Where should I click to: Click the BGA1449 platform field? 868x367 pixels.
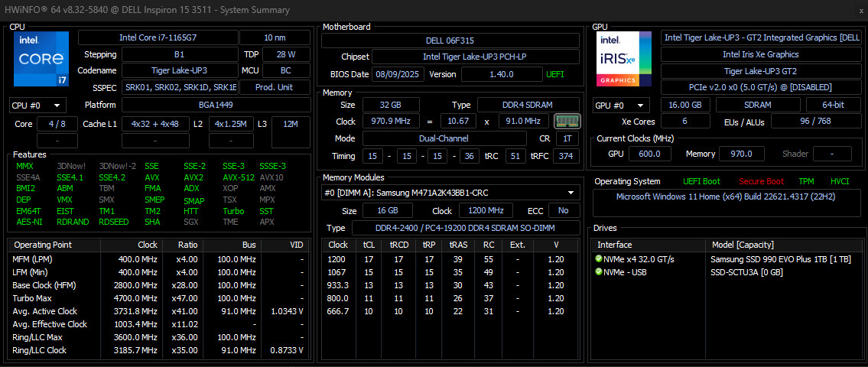(216, 106)
